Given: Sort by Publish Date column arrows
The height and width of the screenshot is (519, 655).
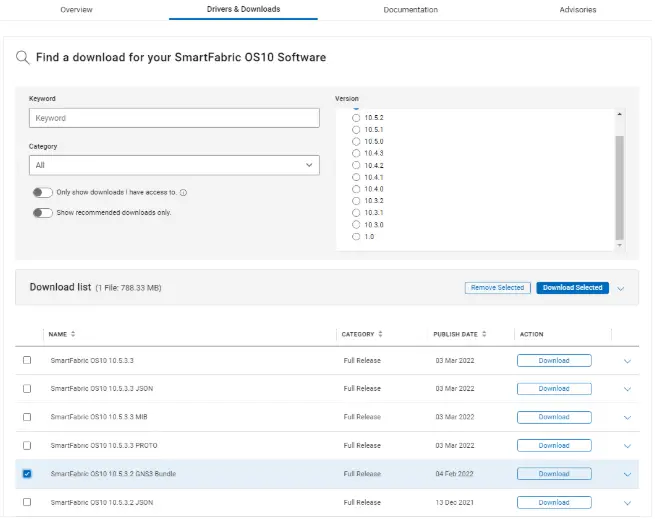Looking at the screenshot, I should [x=484, y=334].
